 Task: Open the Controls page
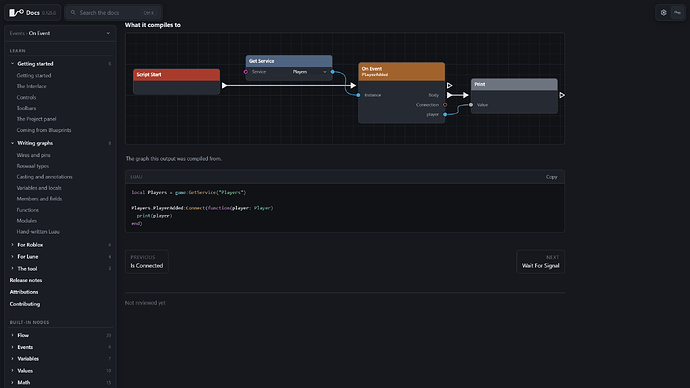[x=26, y=97]
